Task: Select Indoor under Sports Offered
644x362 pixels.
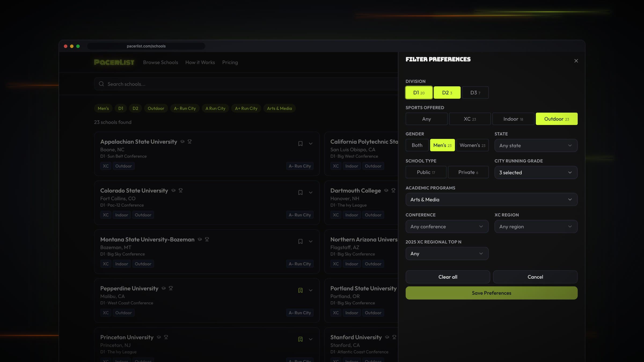Action: [513, 119]
